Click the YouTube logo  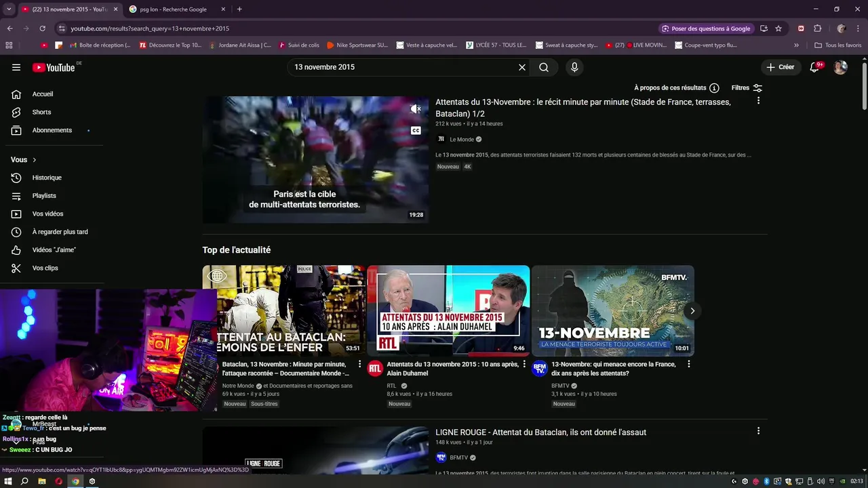point(54,67)
